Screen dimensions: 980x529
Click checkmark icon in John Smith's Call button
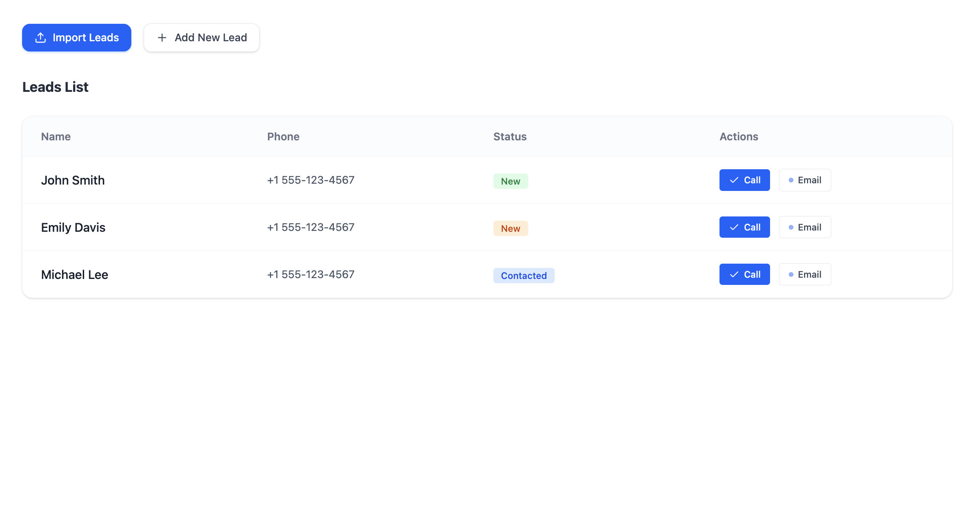(x=734, y=180)
